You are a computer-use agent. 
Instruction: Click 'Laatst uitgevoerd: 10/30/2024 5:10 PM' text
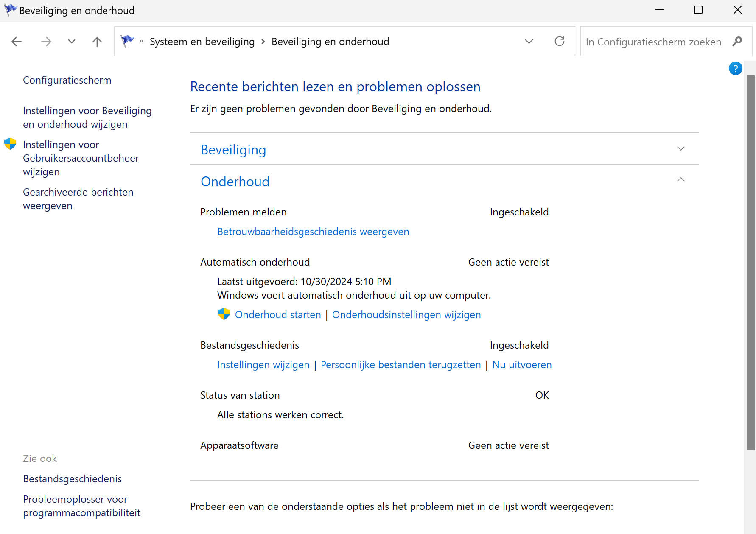[304, 282]
